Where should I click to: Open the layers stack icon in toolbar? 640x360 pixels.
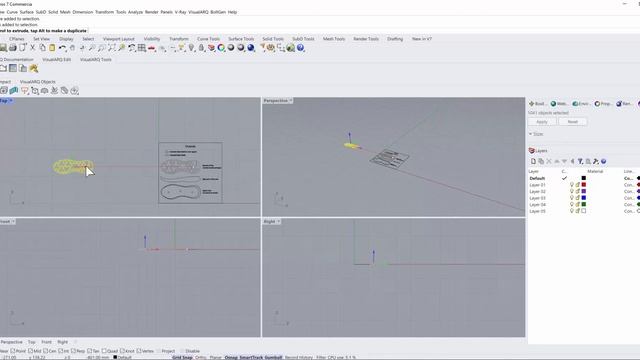click(x=211, y=48)
